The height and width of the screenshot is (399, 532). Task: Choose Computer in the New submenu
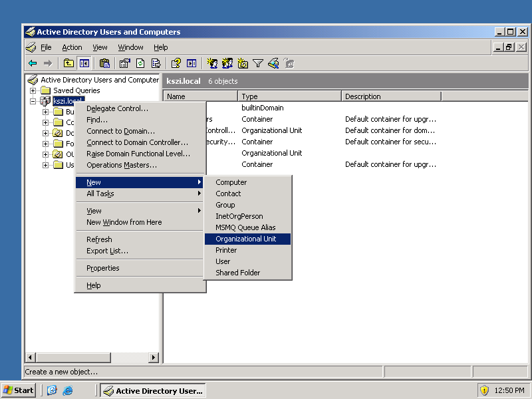click(247, 182)
